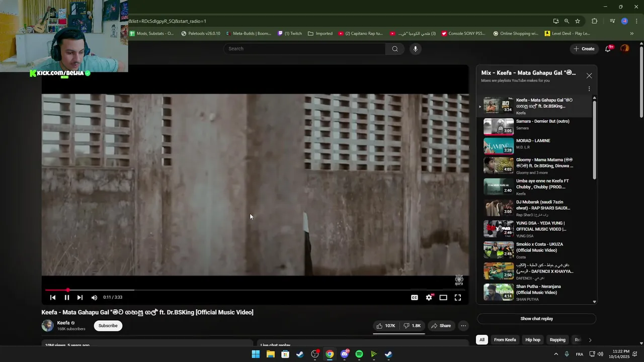Play Samara - Dernier But (outro)
The height and width of the screenshot is (362, 644).
pyautogui.click(x=535, y=127)
